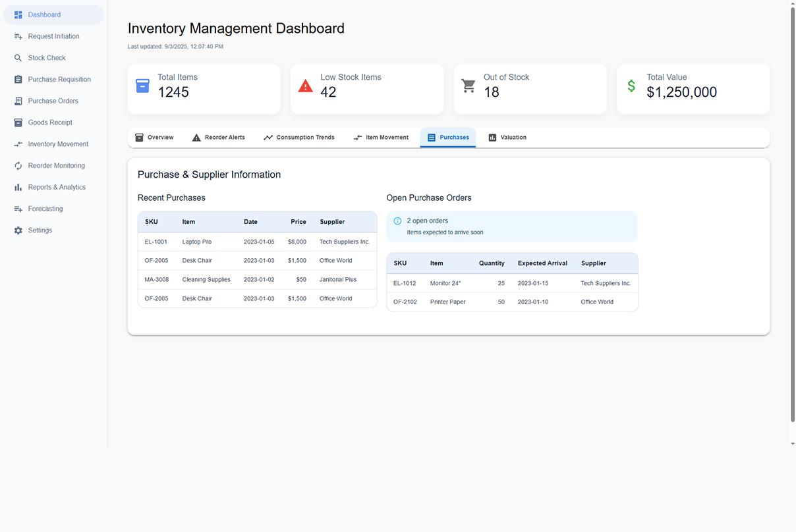Image resolution: width=796 pixels, height=532 pixels.
Task: Navigate to Purchase Orders
Action: 53,101
